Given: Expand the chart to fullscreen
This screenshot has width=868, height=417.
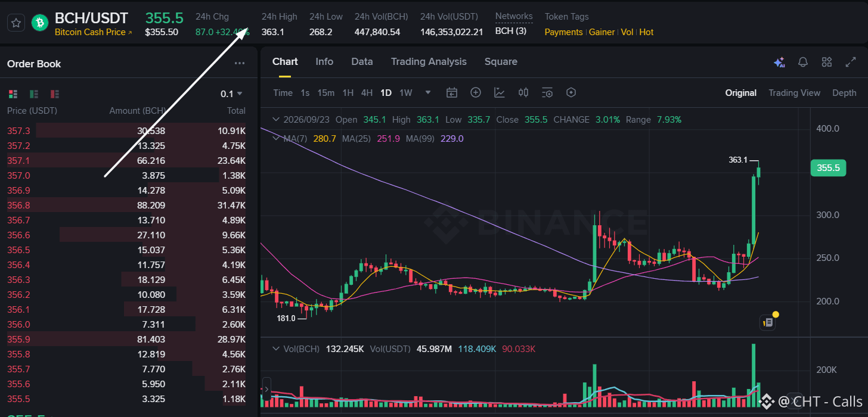Looking at the screenshot, I should coord(851,62).
